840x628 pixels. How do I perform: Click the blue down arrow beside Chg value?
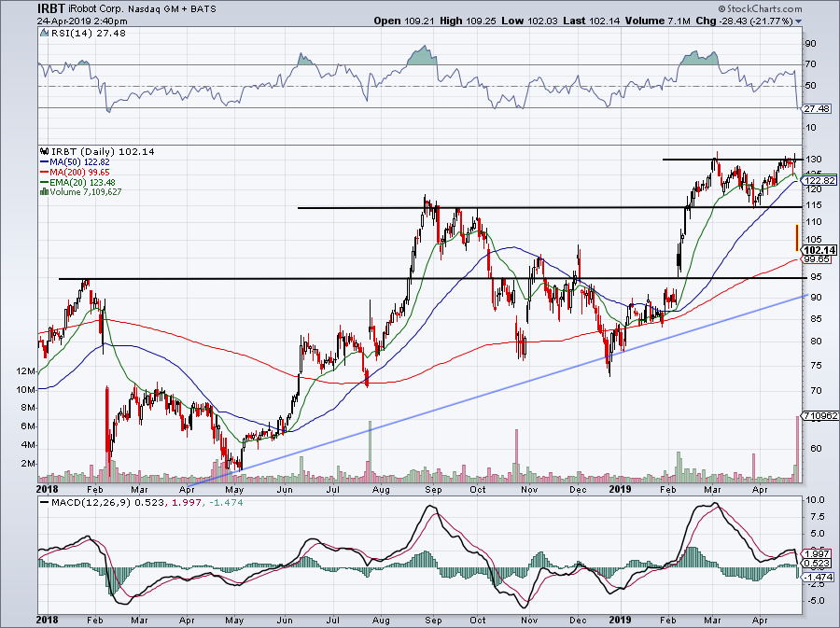point(799,21)
